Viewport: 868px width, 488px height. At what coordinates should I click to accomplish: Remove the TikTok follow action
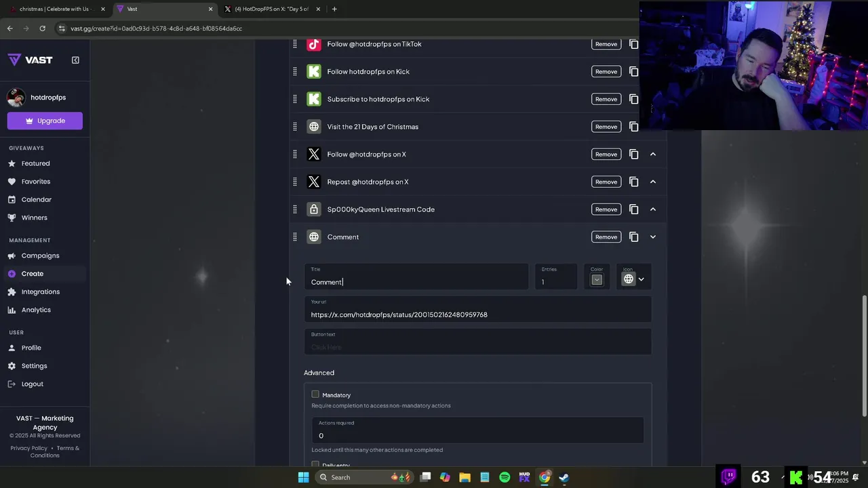pyautogui.click(x=606, y=44)
